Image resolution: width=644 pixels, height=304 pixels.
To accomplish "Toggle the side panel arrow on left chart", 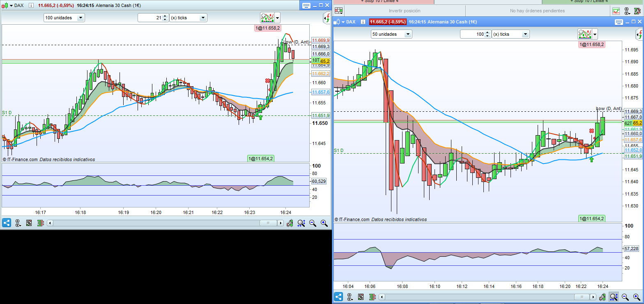I will (x=327, y=18).
